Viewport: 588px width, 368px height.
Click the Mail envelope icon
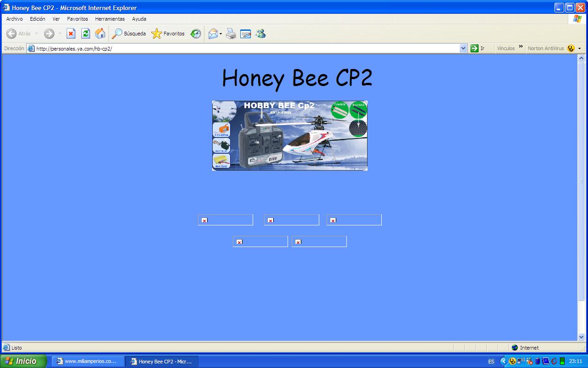213,34
